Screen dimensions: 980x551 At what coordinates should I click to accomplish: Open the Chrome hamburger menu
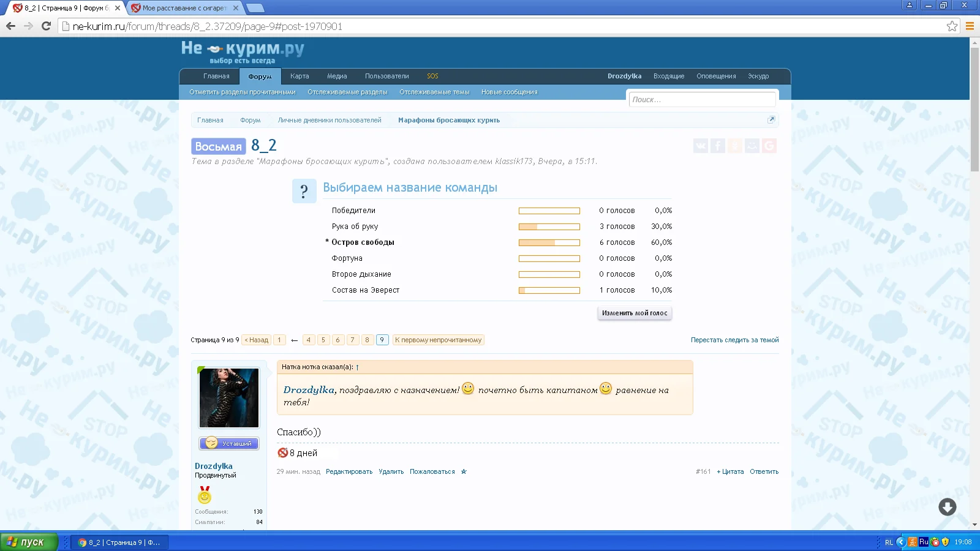(x=970, y=26)
